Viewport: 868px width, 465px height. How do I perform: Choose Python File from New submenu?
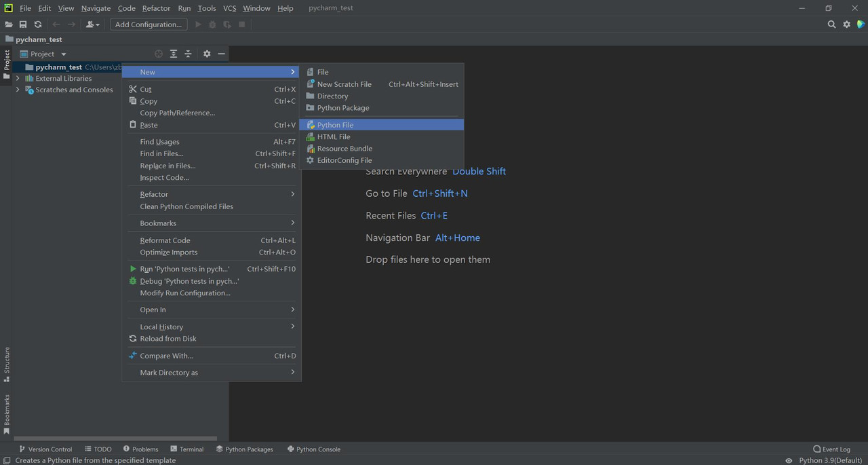click(x=382, y=125)
